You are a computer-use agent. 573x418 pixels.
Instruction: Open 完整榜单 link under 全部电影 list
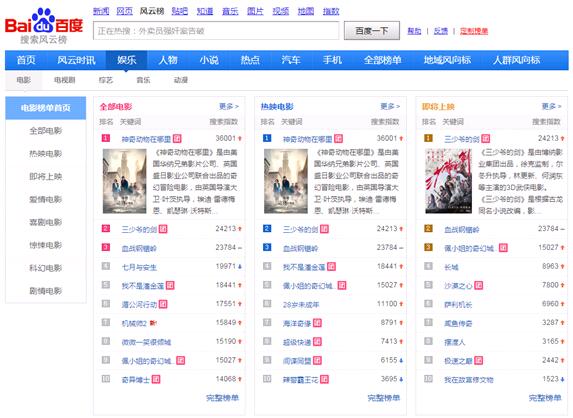tap(222, 398)
